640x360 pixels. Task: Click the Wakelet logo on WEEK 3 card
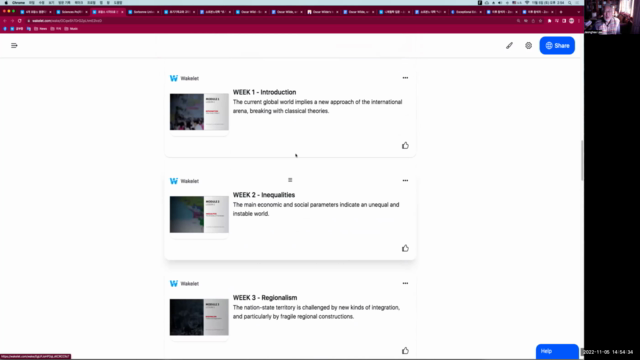[174, 284]
